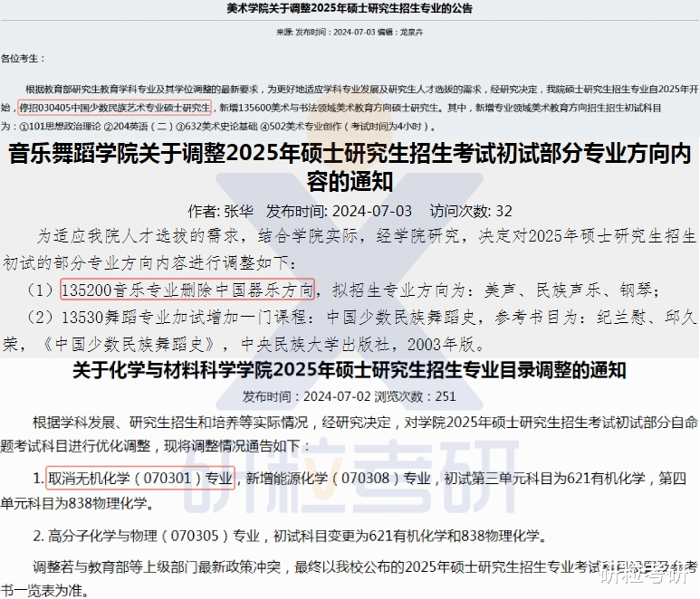Click the 访问次数: 32 counter
The image size is (700, 599).
(x=471, y=212)
